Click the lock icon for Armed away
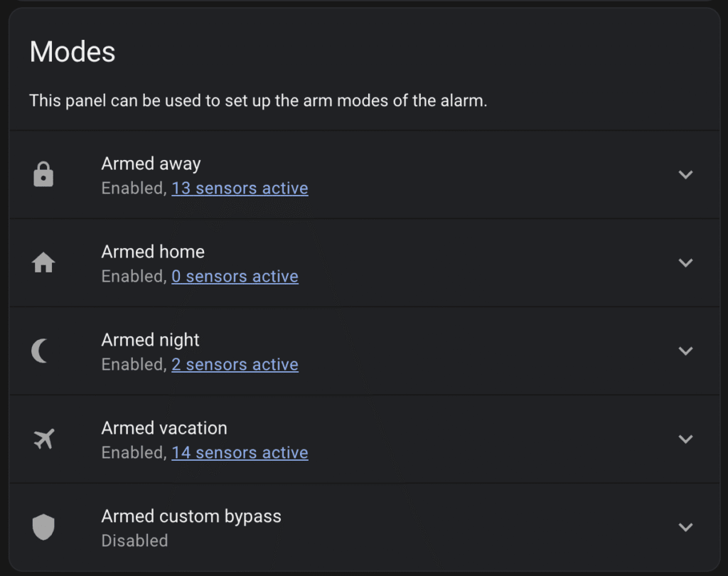This screenshot has width=728, height=576. (43, 174)
